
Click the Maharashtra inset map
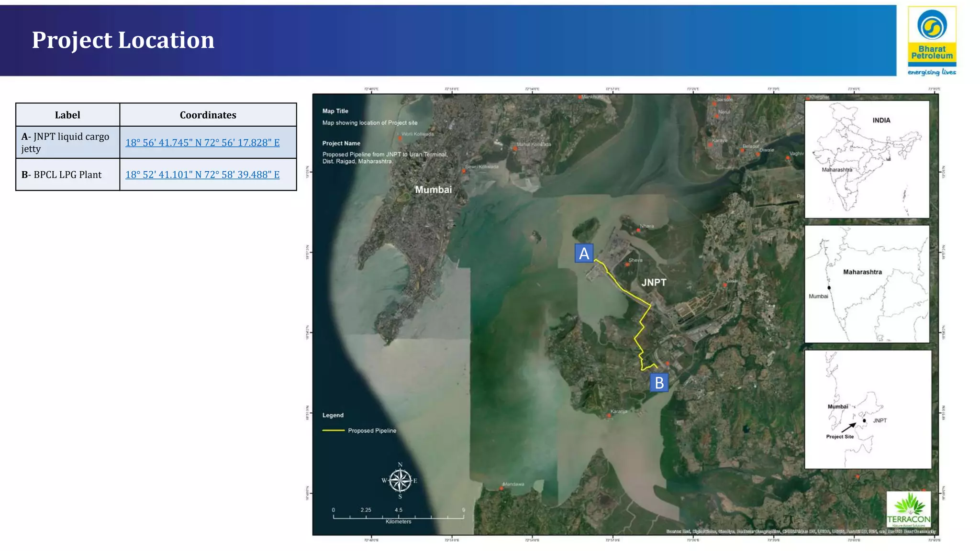tap(867, 284)
